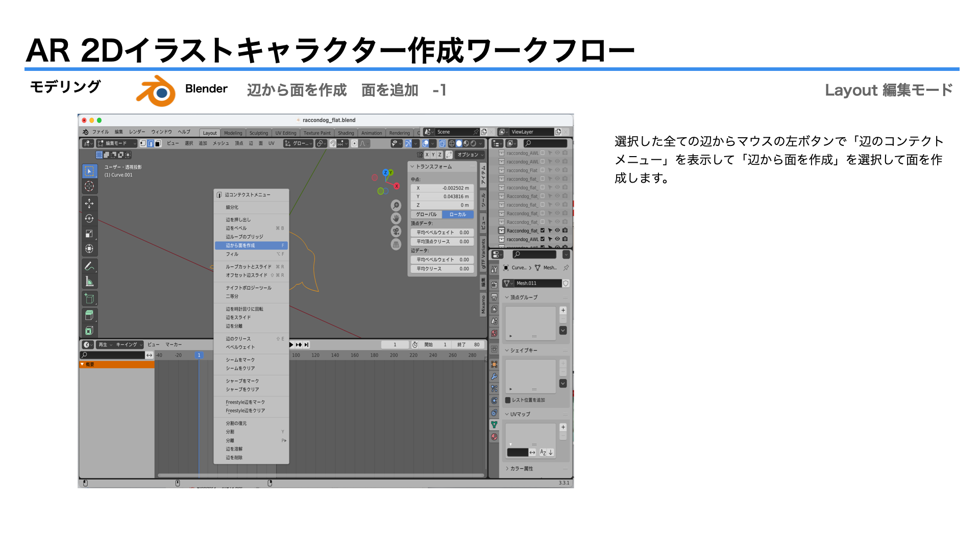Click the zoom magnifier viewport gizmo
This screenshot has width=980, height=551.
396,206
